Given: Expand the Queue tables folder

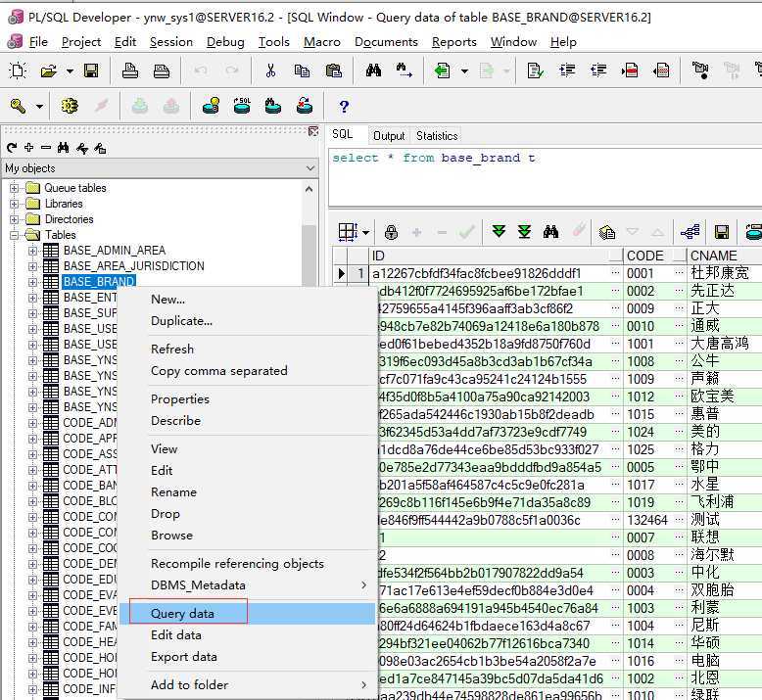Looking at the screenshot, I should (14, 188).
